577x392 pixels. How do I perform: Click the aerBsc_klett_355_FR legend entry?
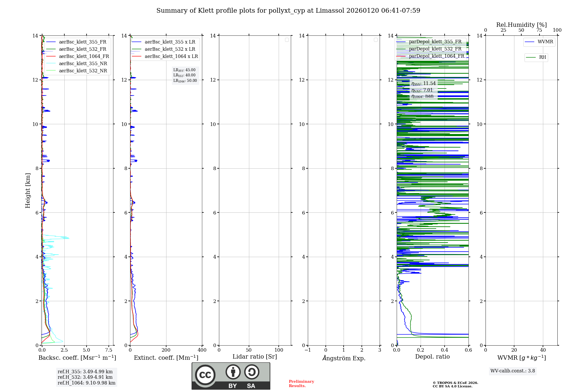point(83,42)
